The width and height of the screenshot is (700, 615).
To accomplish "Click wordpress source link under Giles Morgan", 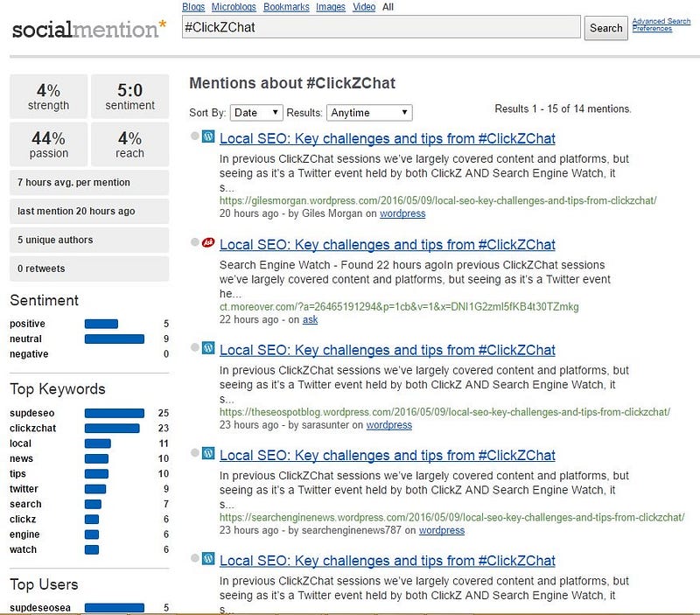I will pyautogui.click(x=402, y=213).
